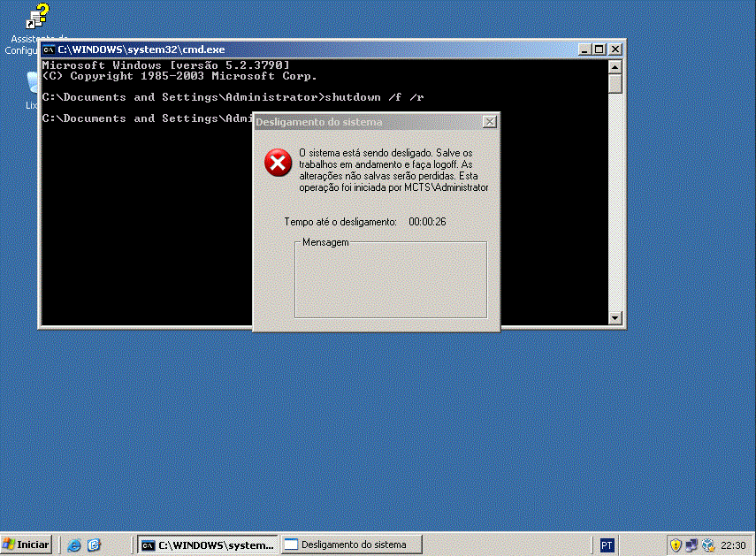Switch to cmd.exe taskbar button
The height and width of the screenshot is (556, 756).
207,545
